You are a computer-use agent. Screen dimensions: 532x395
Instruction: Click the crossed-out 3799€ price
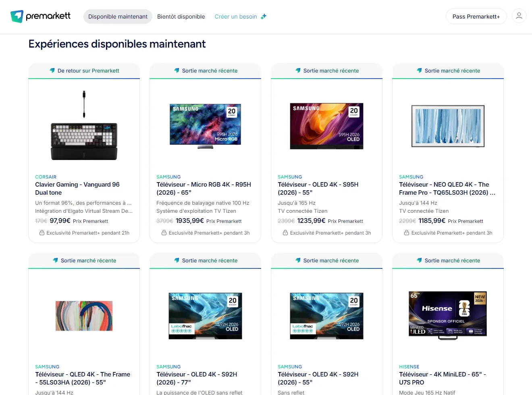tap(164, 221)
